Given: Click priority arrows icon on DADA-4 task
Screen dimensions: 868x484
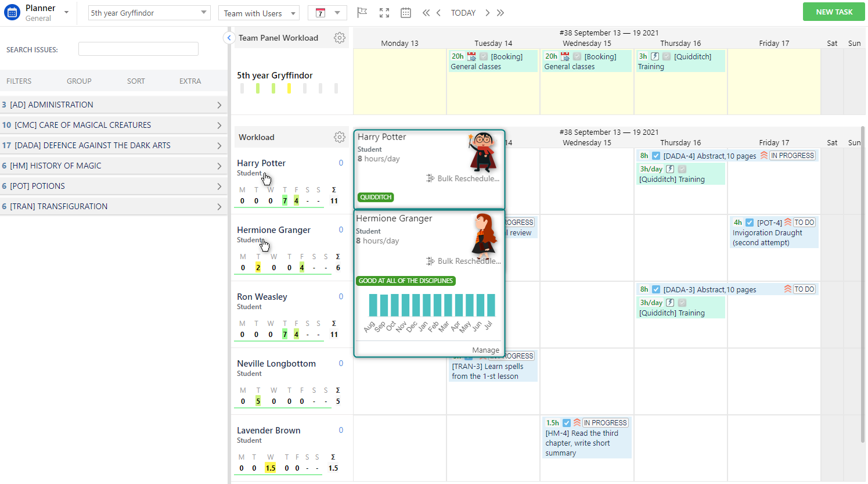Looking at the screenshot, I should pos(764,156).
